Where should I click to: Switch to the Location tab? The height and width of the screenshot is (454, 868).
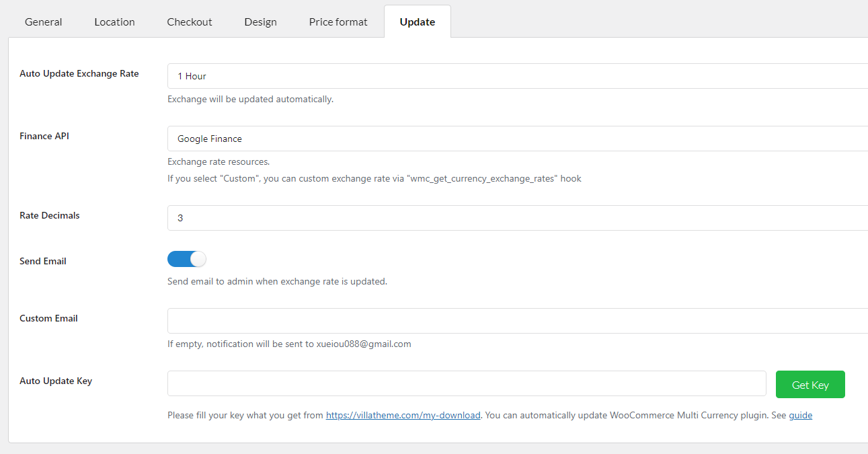coord(114,22)
